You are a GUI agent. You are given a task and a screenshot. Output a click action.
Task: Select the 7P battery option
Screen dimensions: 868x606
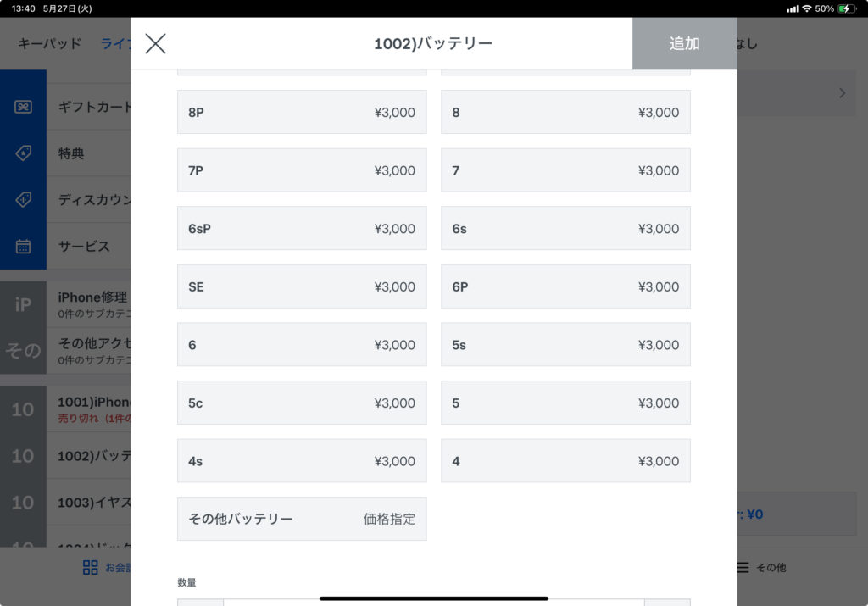coord(302,170)
